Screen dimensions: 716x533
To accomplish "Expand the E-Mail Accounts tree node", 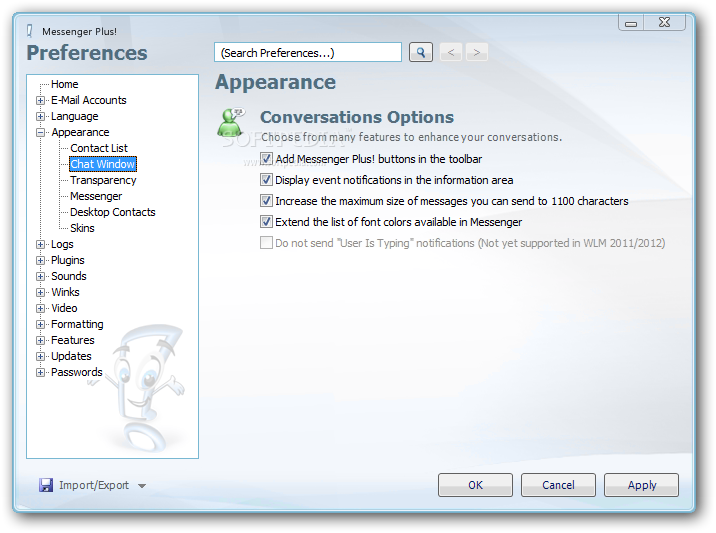I will [x=41, y=100].
